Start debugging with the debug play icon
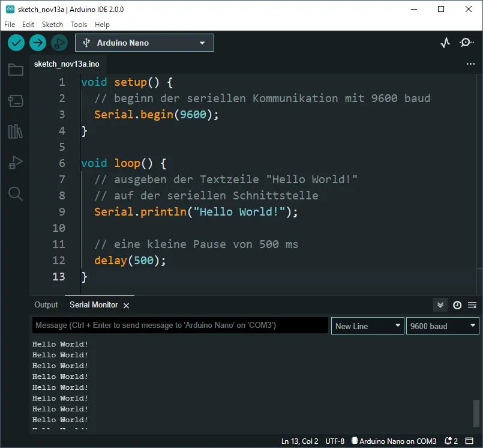483x448 pixels. click(x=59, y=43)
